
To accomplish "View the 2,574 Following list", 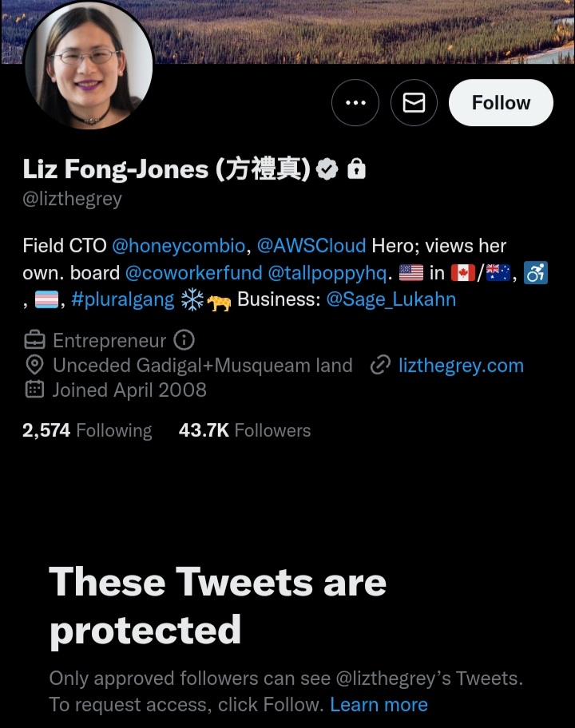I will tap(87, 430).
